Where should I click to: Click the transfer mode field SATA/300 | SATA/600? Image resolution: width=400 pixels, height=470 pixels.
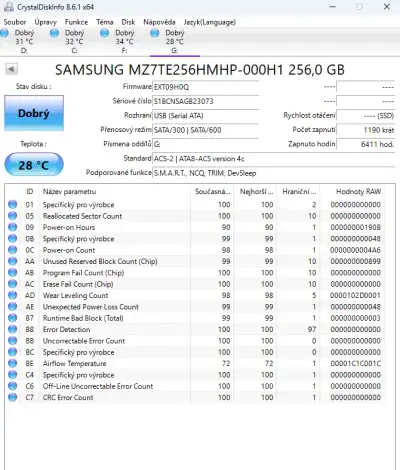pos(205,130)
